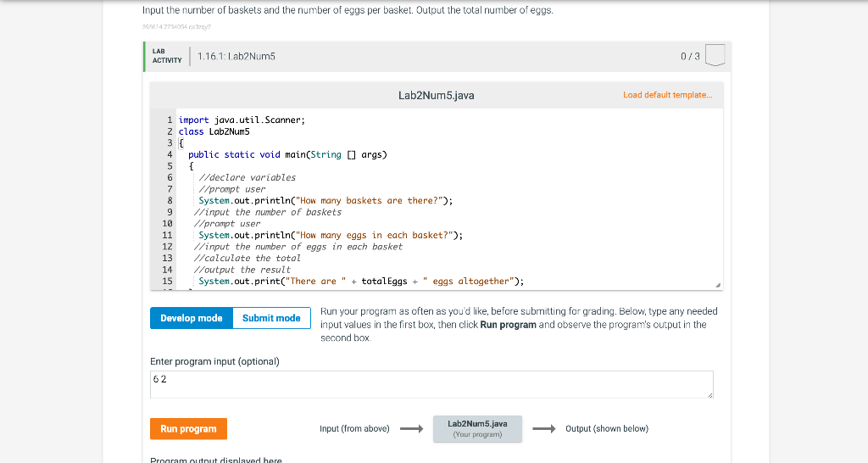The image size is (868, 463).
Task: Click the opening brace on line 3
Action: pos(181,143)
